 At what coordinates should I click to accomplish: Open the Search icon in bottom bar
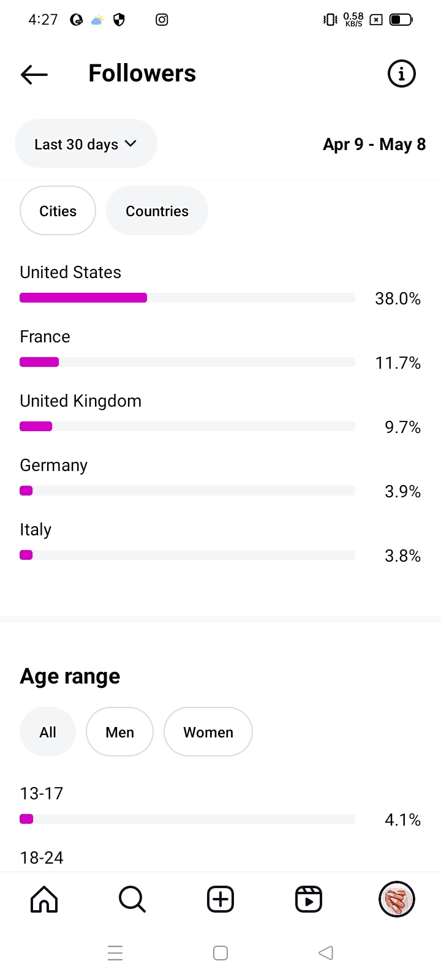132,900
